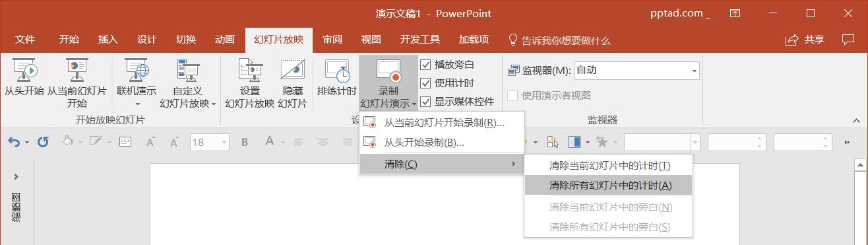Viewport: 868px width, 245px height.
Task: Open Custom Slide Show (自定义幻灯片放映)
Action: coord(188,83)
